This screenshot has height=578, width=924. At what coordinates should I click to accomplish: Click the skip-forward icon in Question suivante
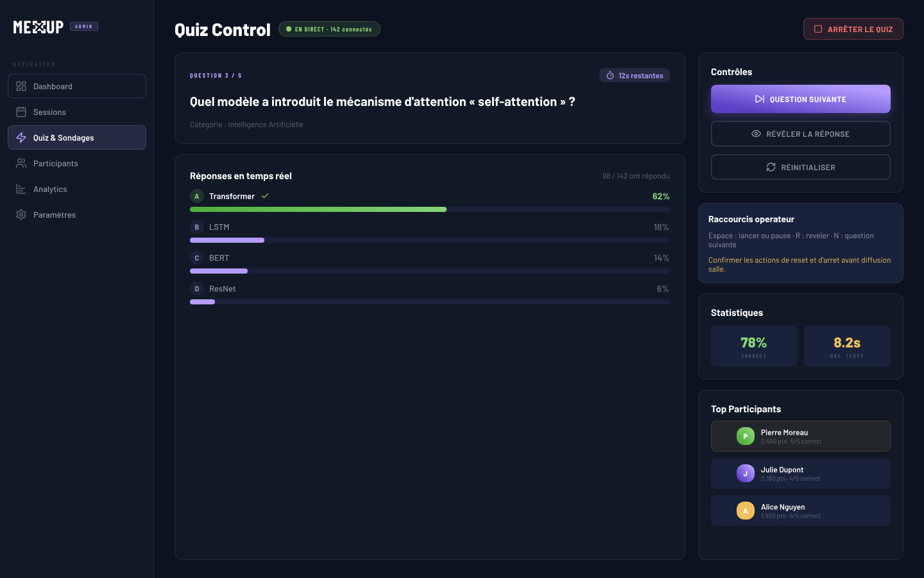760,99
